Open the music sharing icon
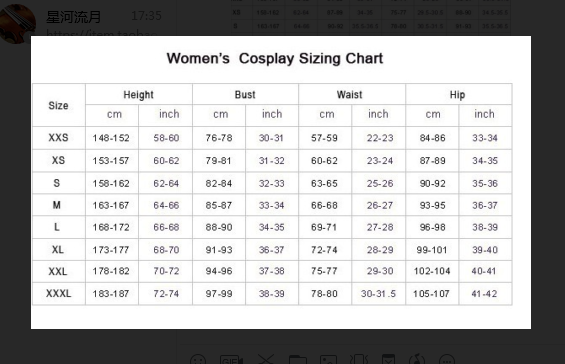This screenshot has height=364, width=565. click(x=417, y=360)
